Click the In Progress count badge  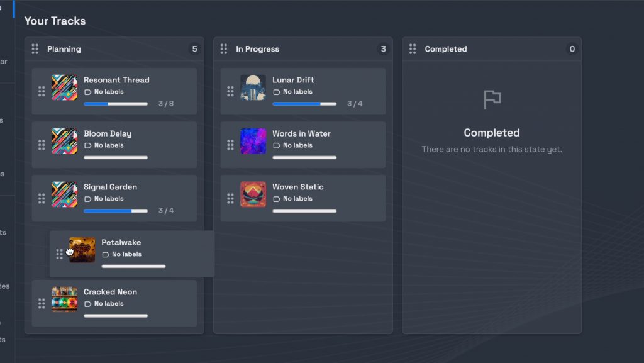tap(383, 49)
